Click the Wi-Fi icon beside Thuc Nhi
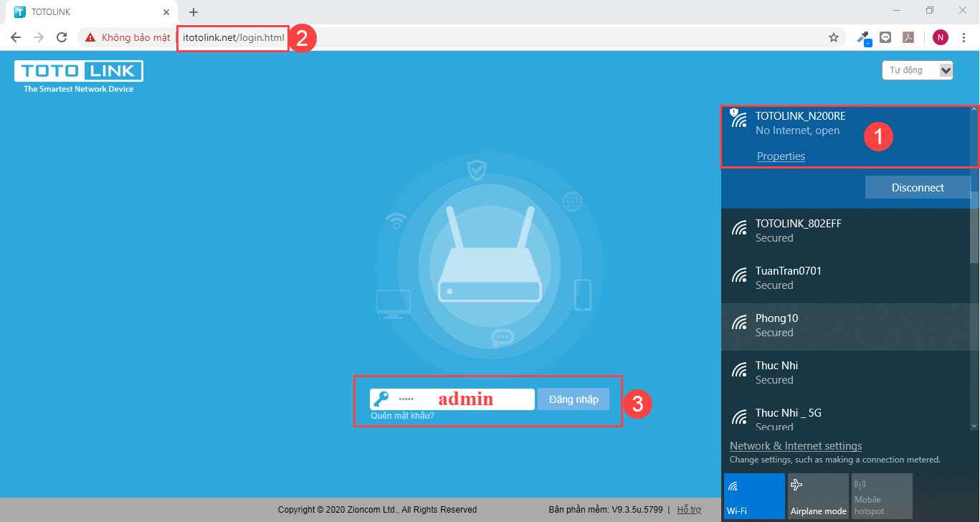980x522 pixels. pos(739,371)
